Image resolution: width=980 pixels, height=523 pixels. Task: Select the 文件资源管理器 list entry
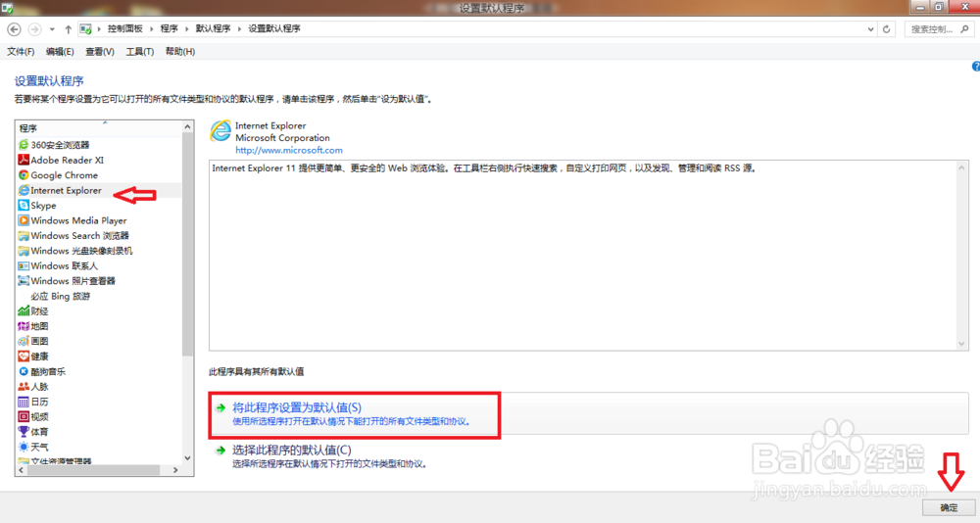61,461
